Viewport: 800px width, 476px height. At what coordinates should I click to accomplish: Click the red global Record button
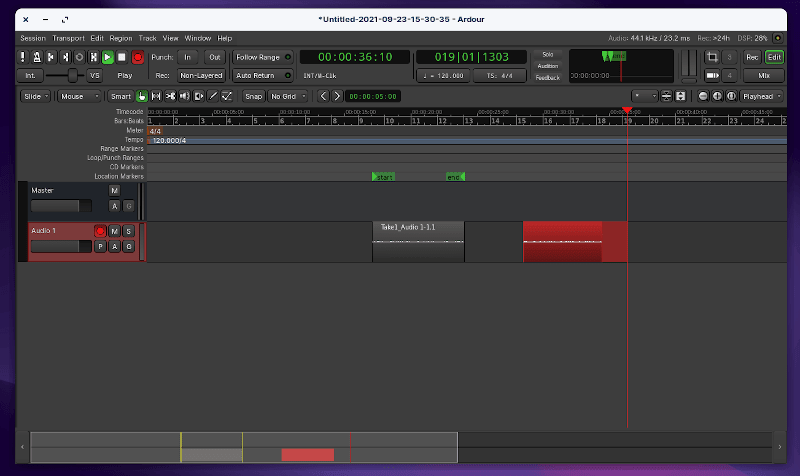[x=137, y=58]
